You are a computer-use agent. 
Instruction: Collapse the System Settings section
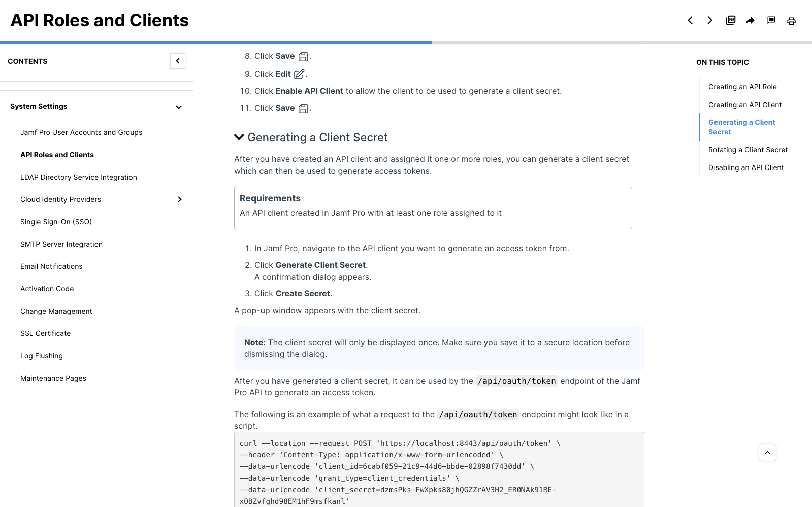tap(179, 107)
